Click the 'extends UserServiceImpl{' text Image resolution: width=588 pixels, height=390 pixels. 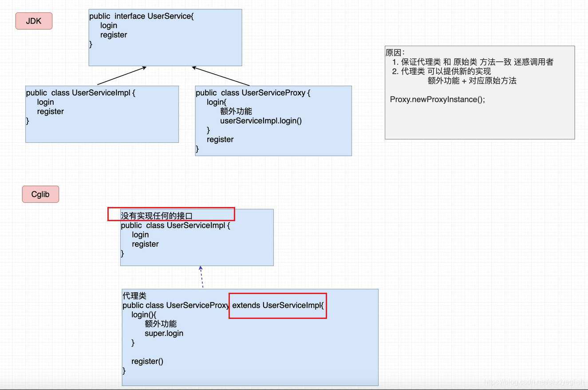click(278, 305)
